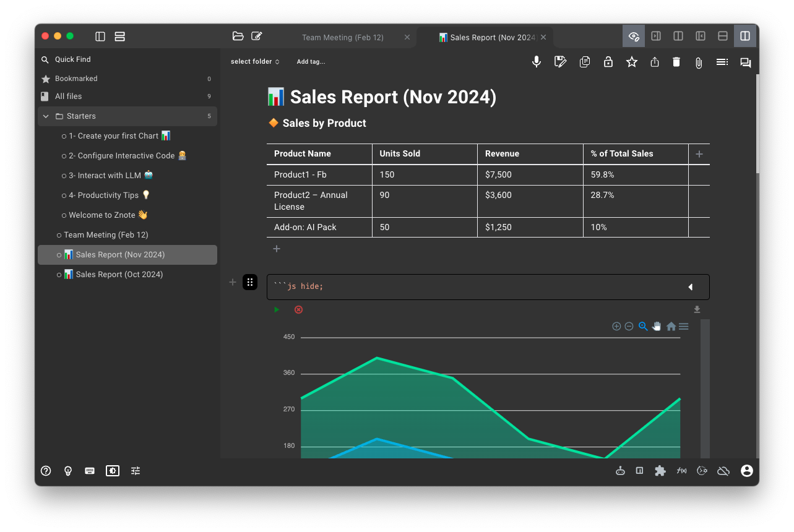Open the Welcome to Znote note

(x=105, y=215)
